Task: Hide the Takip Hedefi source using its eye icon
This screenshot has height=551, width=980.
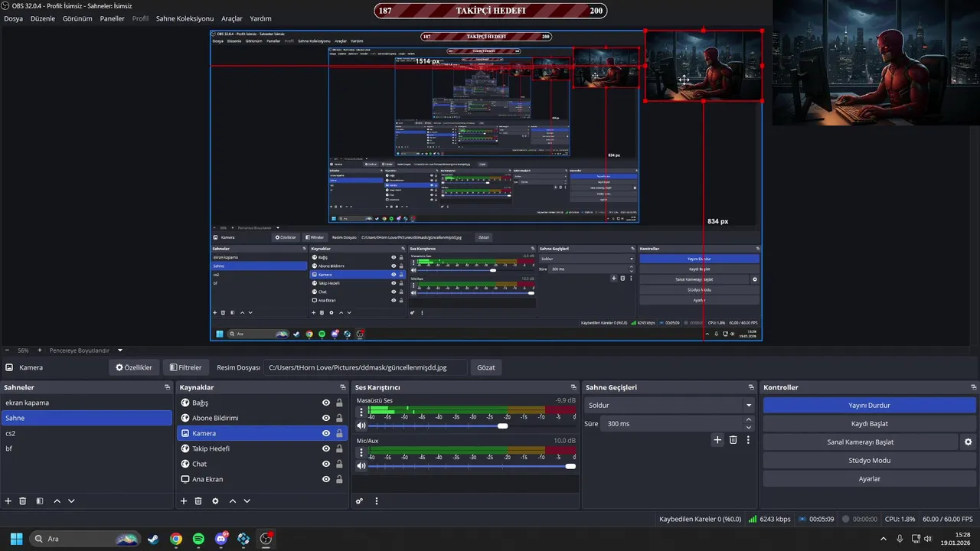Action: tap(326, 448)
